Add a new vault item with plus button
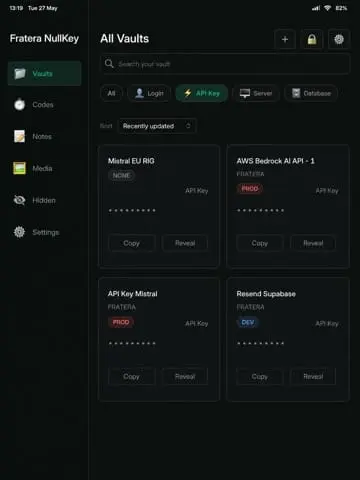The width and height of the screenshot is (360, 480). 285,39
